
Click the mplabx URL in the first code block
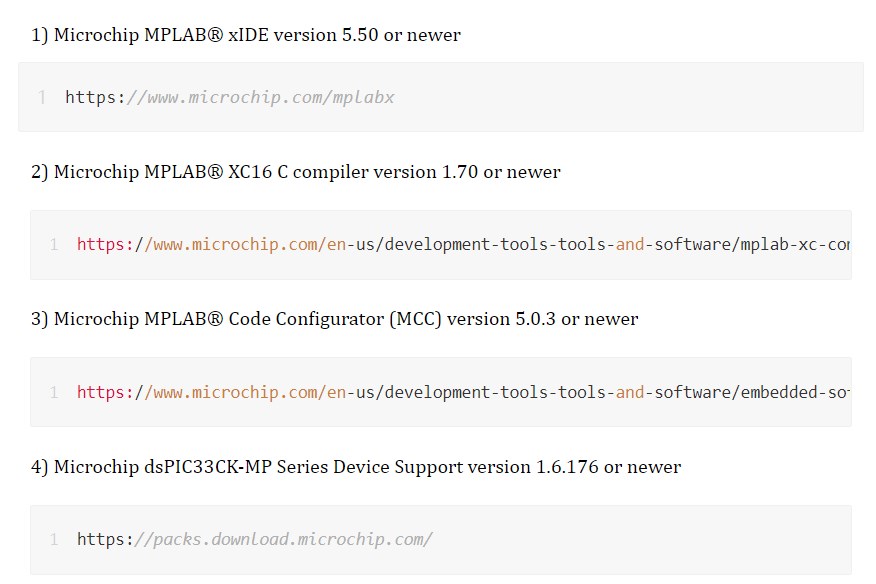262,97
